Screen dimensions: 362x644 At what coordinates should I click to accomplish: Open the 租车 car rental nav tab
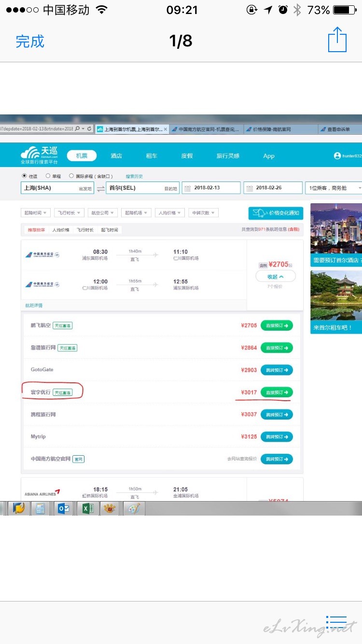click(152, 156)
